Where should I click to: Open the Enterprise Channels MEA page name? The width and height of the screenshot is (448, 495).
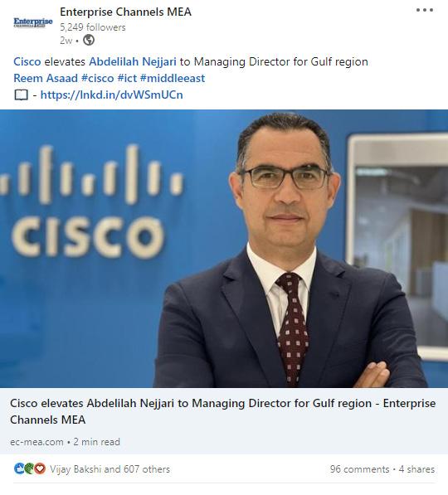[x=126, y=12]
